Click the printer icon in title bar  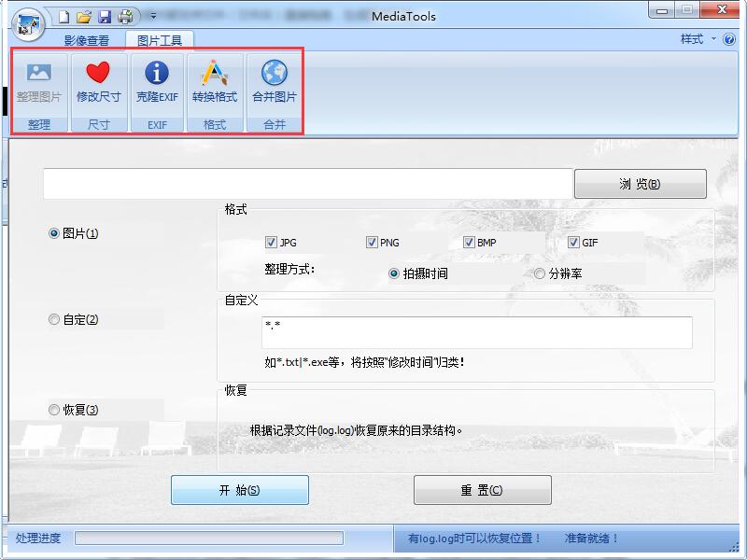coord(126,17)
